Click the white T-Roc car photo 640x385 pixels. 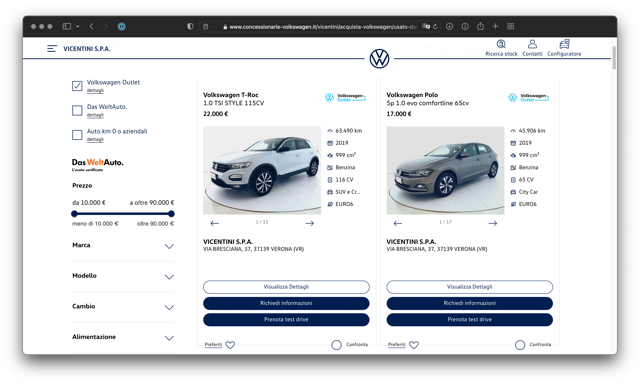tap(262, 170)
